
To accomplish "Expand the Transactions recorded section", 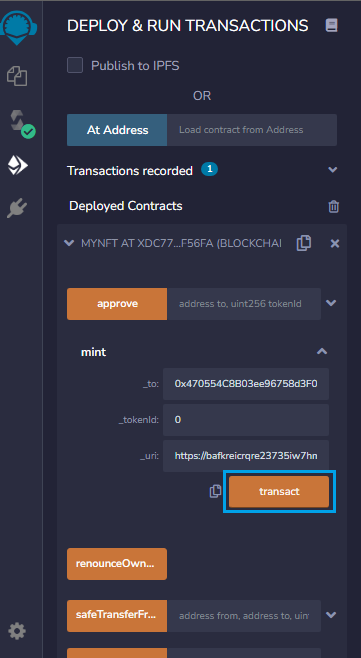I will (x=333, y=170).
